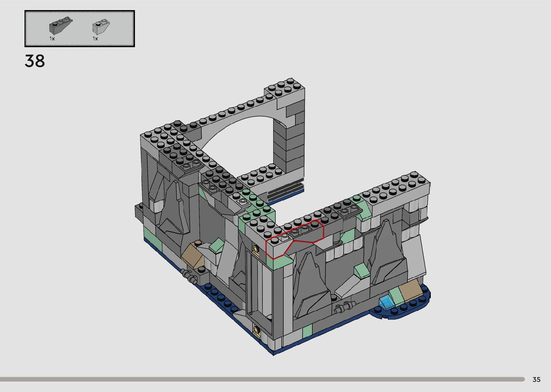551x392 pixels.
Task: Click the sand green slope on the front wall
Action: 361,270
